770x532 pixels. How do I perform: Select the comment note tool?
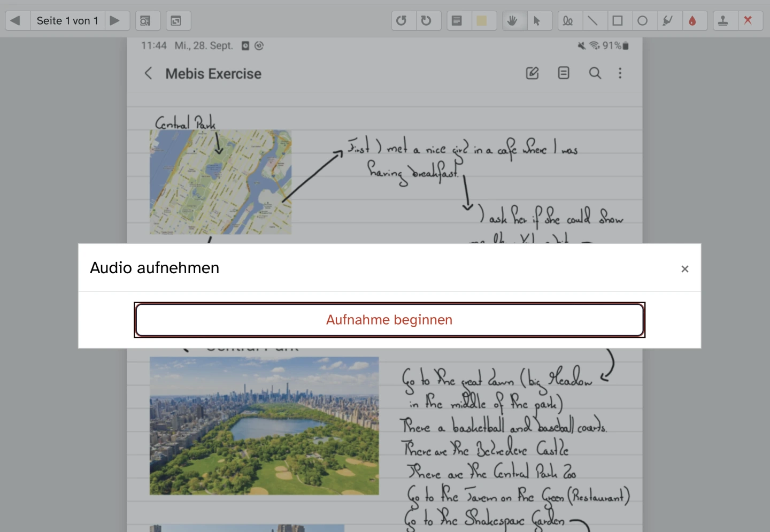[457, 21]
